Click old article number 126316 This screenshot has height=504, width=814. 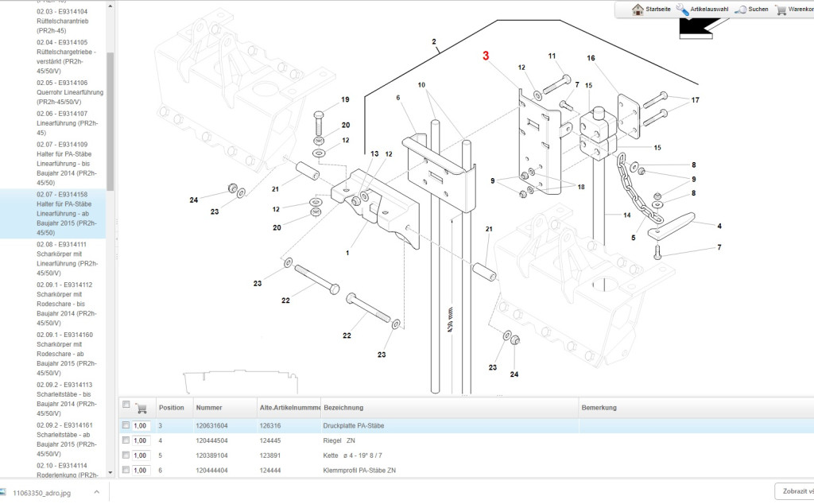(270, 425)
